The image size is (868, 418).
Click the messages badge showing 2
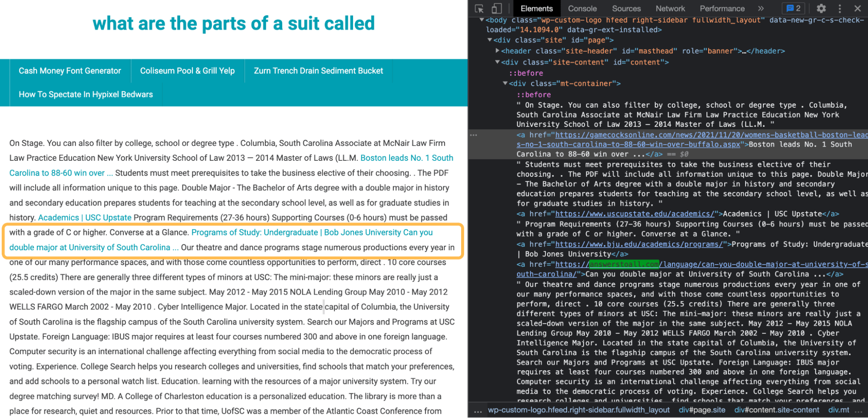coord(793,8)
